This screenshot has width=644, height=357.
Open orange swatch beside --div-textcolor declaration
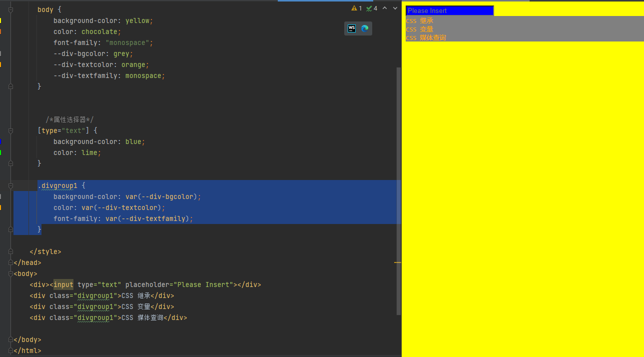point(0,64)
